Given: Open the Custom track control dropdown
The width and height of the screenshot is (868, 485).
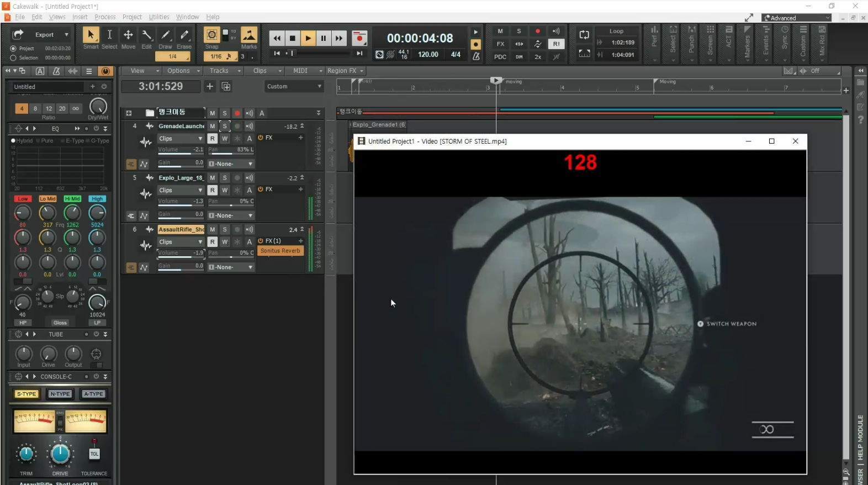Looking at the screenshot, I should [294, 87].
